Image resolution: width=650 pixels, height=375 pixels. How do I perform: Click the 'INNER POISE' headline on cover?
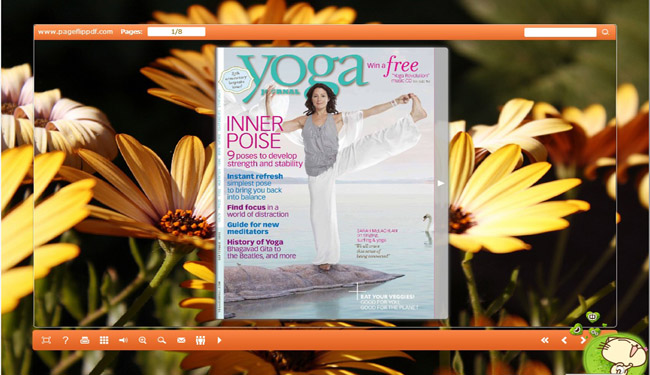click(255, 132)
